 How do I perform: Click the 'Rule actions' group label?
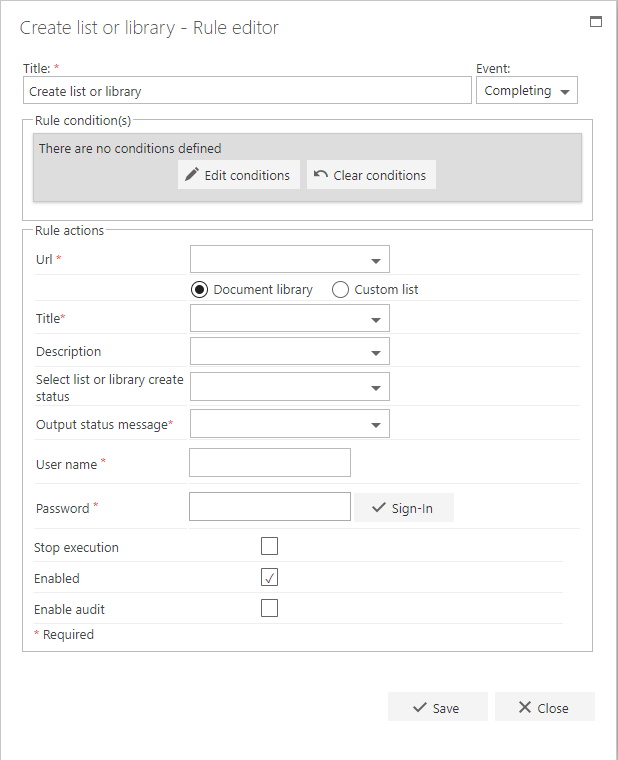[x=69, y=230]
